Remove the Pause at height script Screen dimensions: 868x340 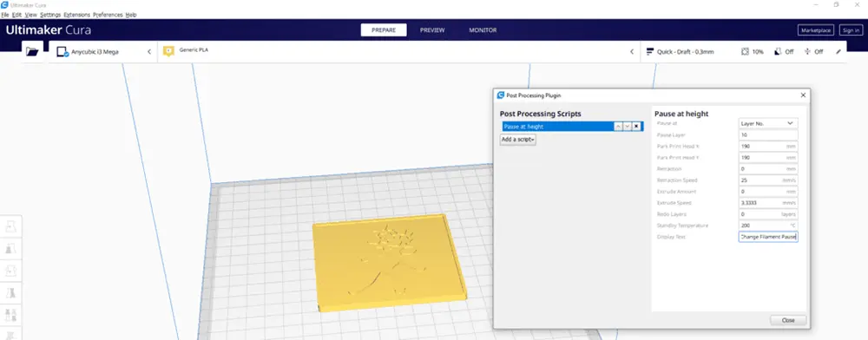pyautogui.click(x=636, y=127)
